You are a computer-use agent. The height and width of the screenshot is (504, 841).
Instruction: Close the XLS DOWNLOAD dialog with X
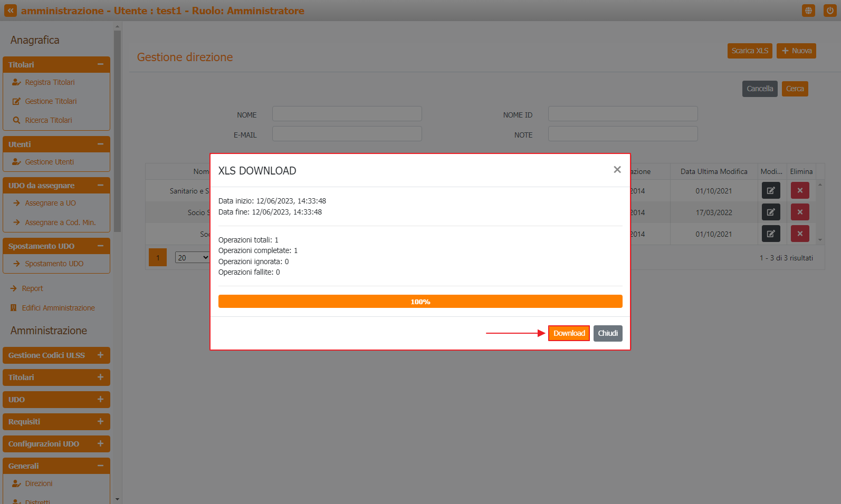point(617,170)
